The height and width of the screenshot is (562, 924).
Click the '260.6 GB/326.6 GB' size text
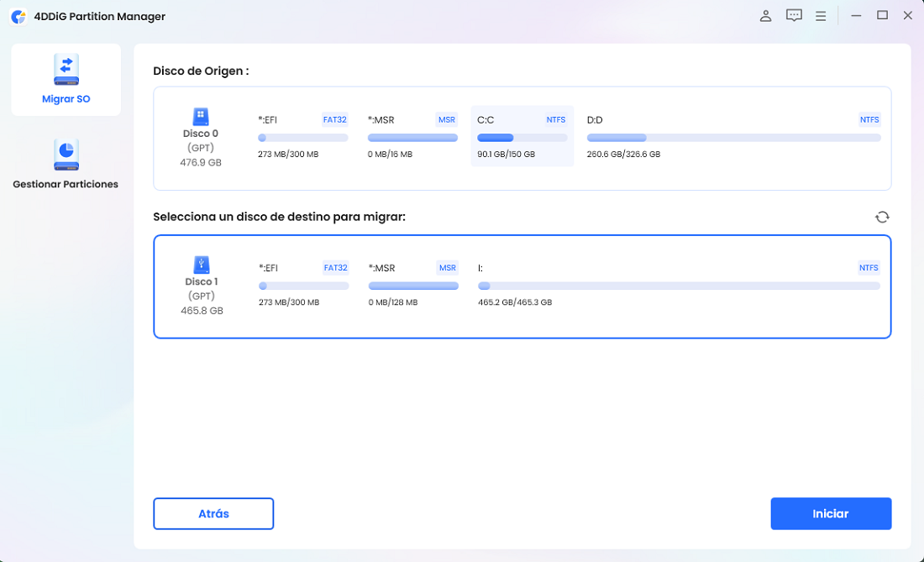623,155
